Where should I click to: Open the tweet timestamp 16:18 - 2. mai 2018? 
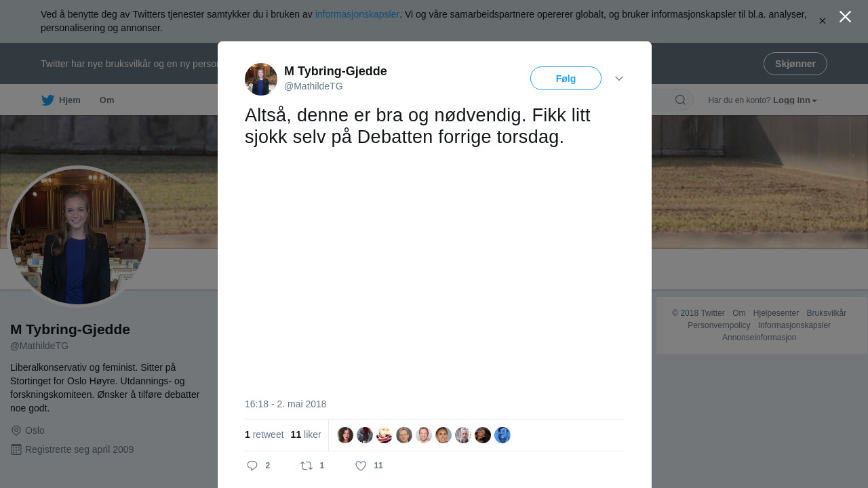[x=285, y=404]
